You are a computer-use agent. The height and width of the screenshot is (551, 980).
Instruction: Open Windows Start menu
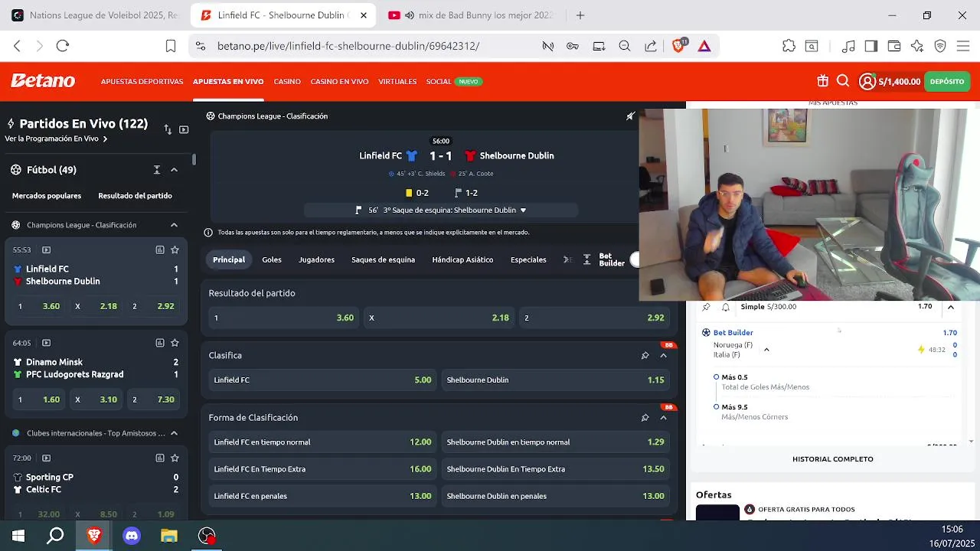tap(18, 536)
